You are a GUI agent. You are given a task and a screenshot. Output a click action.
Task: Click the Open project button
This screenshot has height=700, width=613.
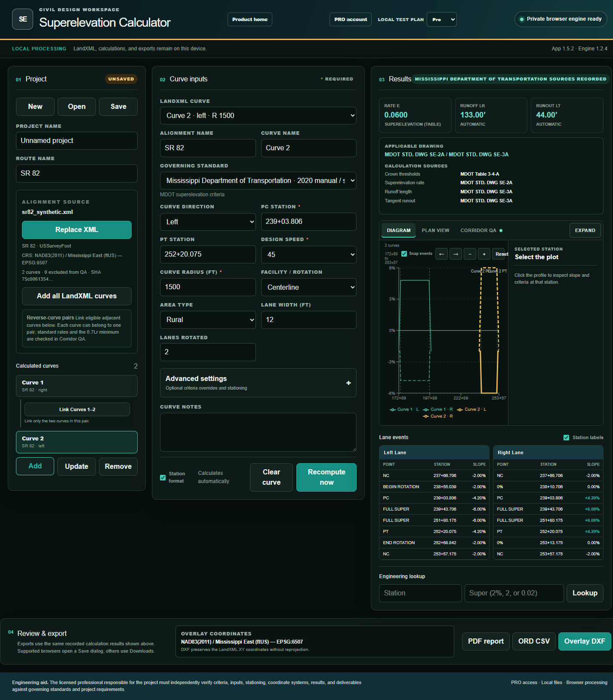pyautogui.click(x=77, y=107)
